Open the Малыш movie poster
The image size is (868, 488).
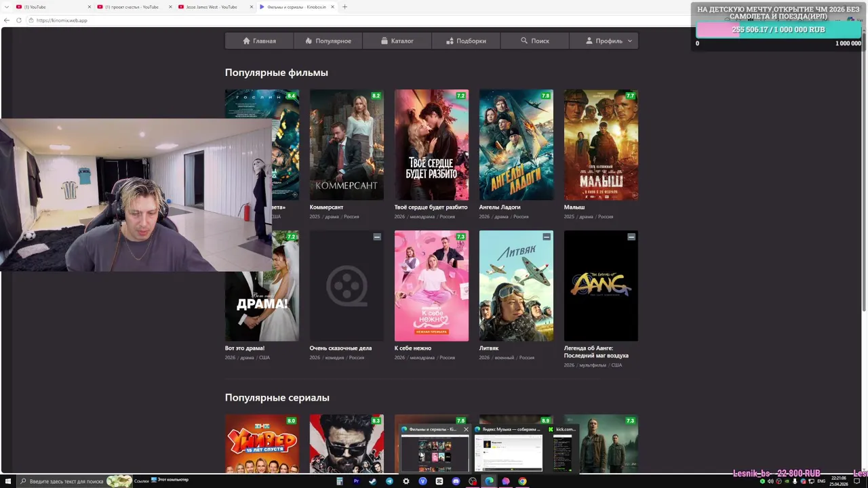tap(601, 145)
